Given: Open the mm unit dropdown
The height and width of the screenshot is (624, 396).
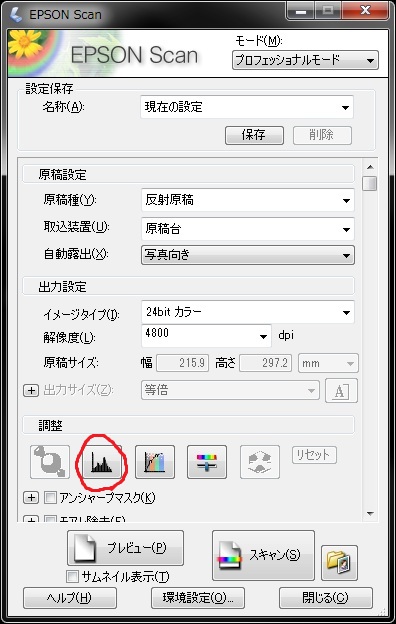Looking at the screenshot, I should [x=328, y=363].
